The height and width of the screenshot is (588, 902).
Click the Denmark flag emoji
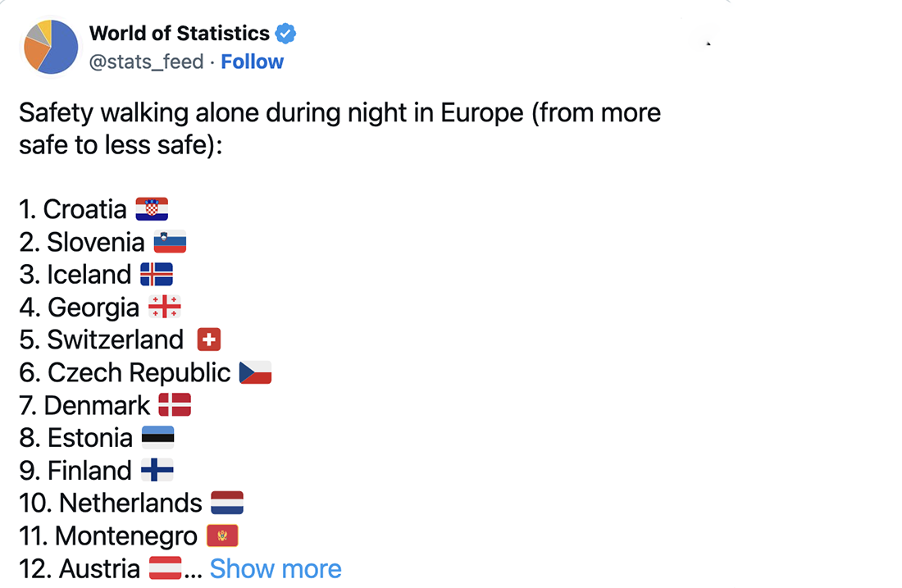coord(175,405)
